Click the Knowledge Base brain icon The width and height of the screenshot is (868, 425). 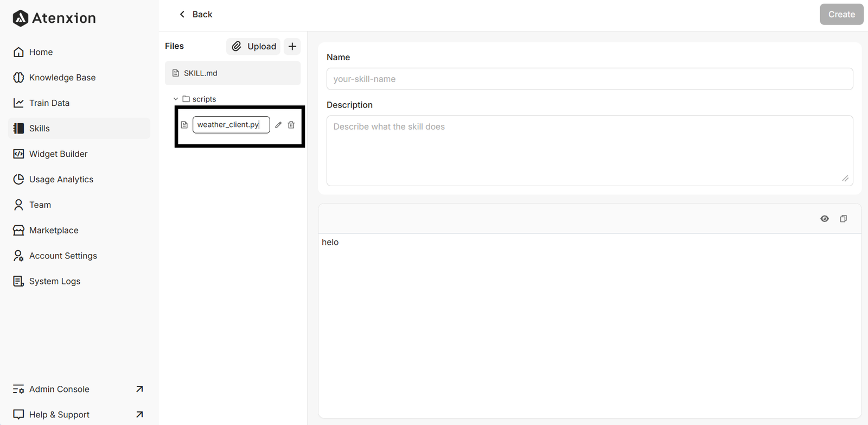point(18,78)
